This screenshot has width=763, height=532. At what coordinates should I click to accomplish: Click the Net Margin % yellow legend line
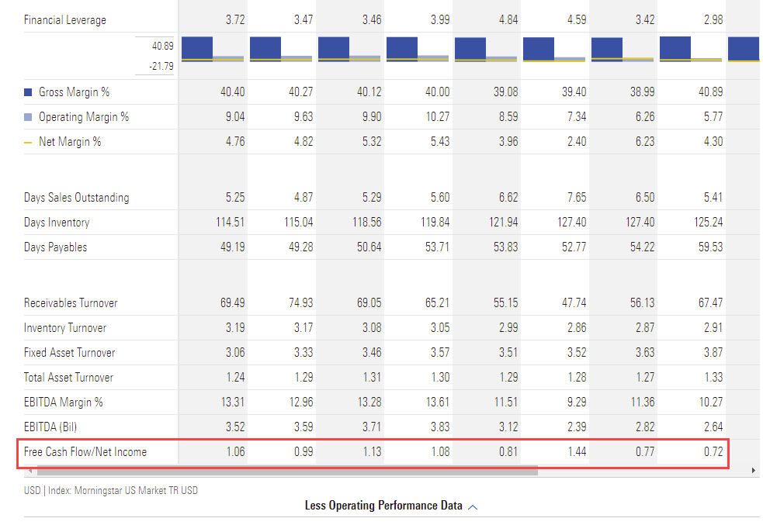point(28,142)
